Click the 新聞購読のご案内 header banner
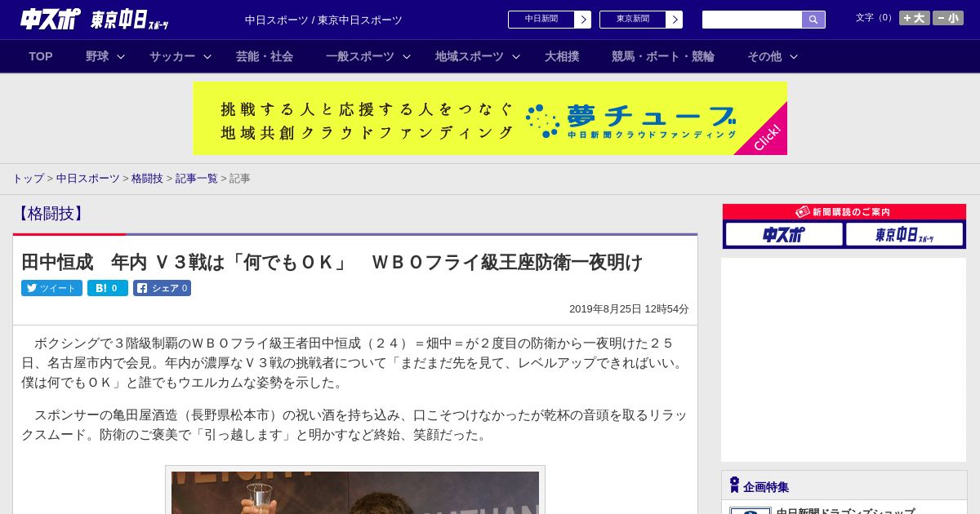The image size is (980, 514). click(844, 212)
